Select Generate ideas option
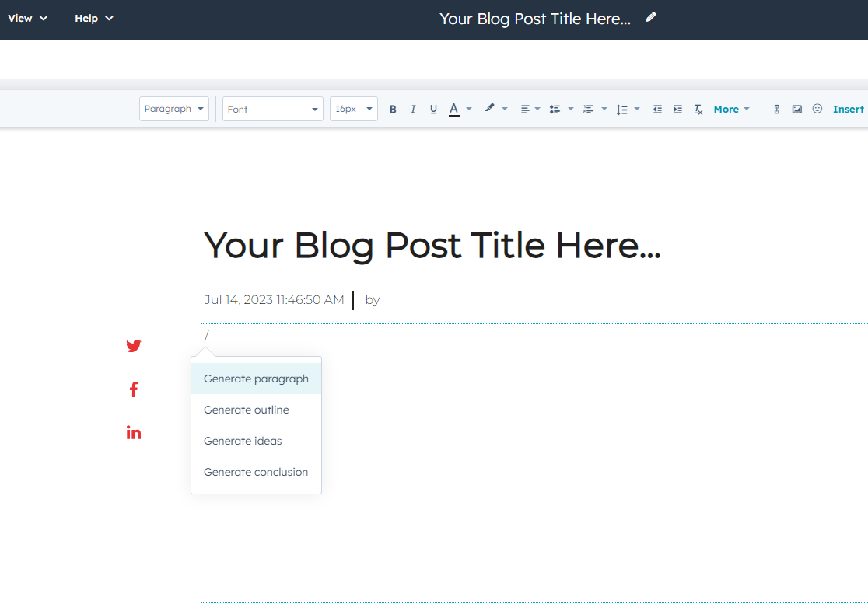This screenshot has height=604, width=868. (257, 441)
